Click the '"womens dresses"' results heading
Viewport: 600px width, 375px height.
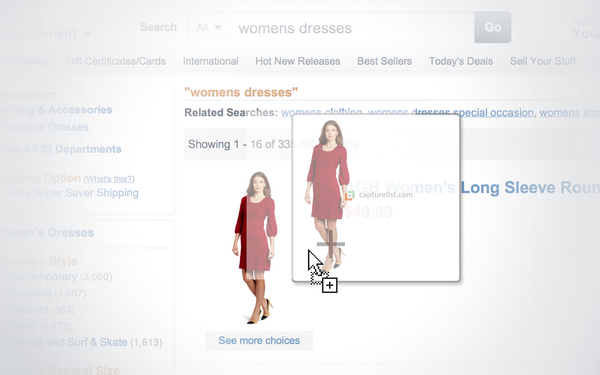point(241,92)
